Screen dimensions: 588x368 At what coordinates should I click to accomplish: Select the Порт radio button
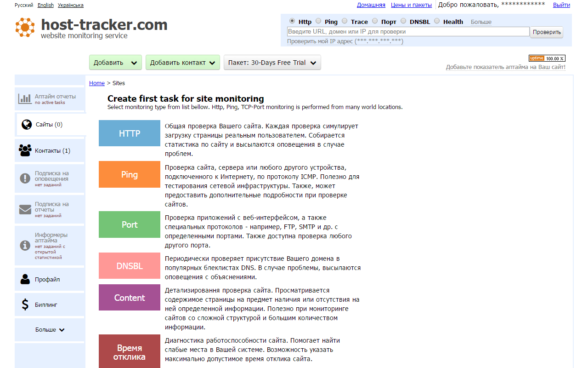pyautogui.click(x=375, y=21)
